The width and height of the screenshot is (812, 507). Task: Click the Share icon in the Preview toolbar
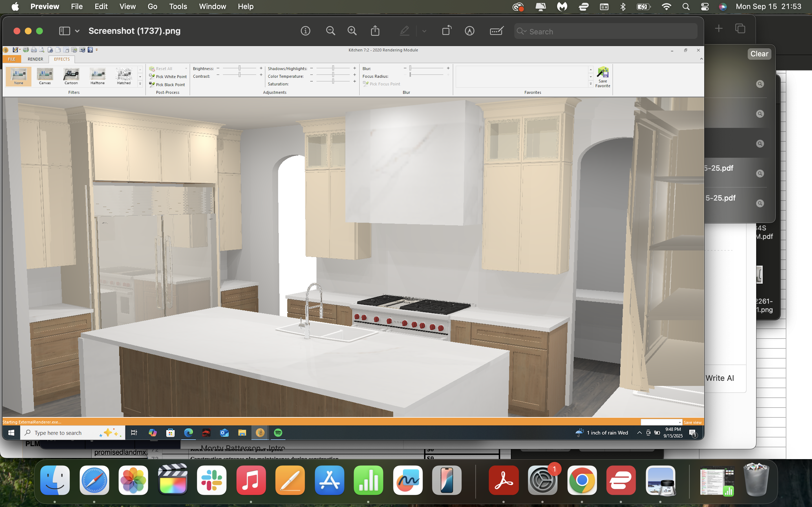click(375, 31)
